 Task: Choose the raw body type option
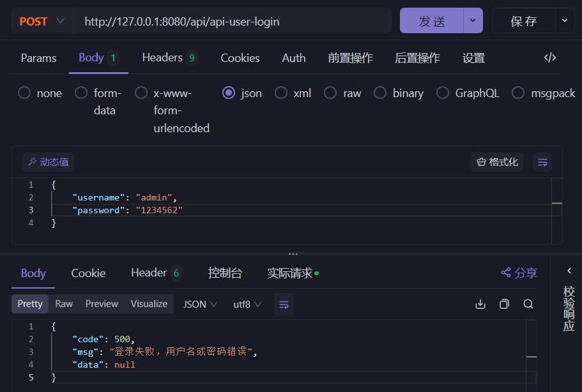point(330,93)
